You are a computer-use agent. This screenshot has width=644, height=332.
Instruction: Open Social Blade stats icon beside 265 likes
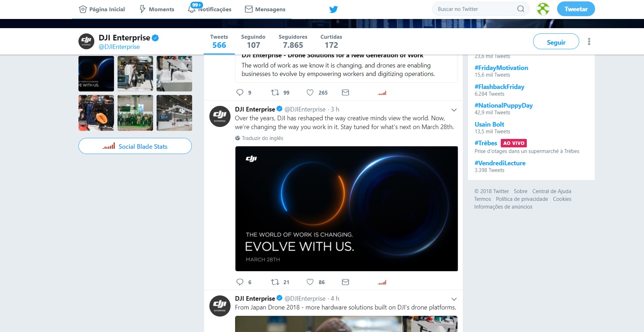pyautogui.click(x=382, y=93)
